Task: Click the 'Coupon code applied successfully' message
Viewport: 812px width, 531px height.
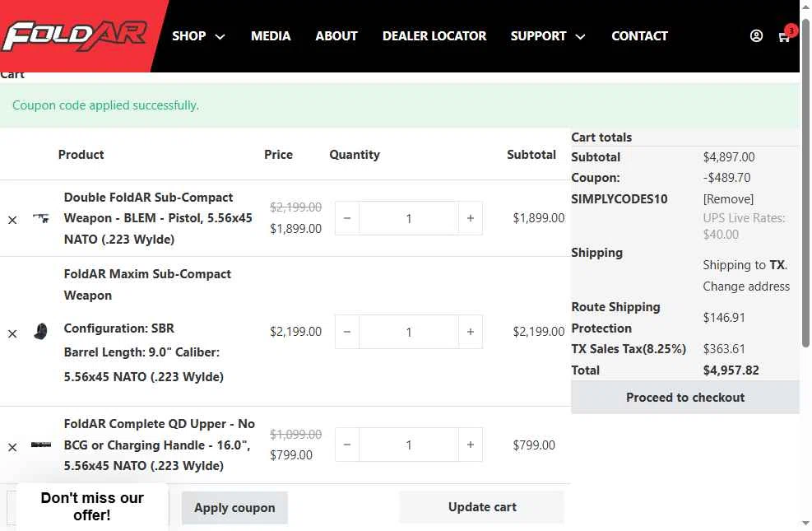Action: tap(105, 105)
